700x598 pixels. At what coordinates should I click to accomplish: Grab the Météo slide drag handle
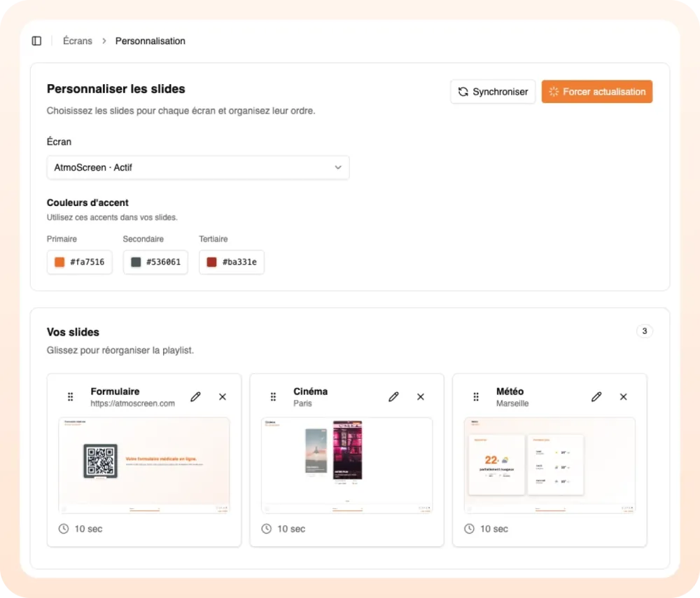click(476, 396)
